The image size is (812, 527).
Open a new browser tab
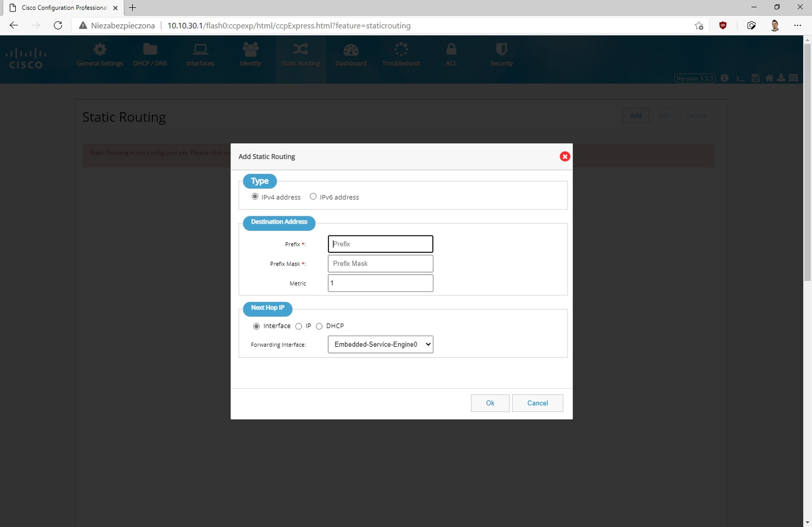132,8
